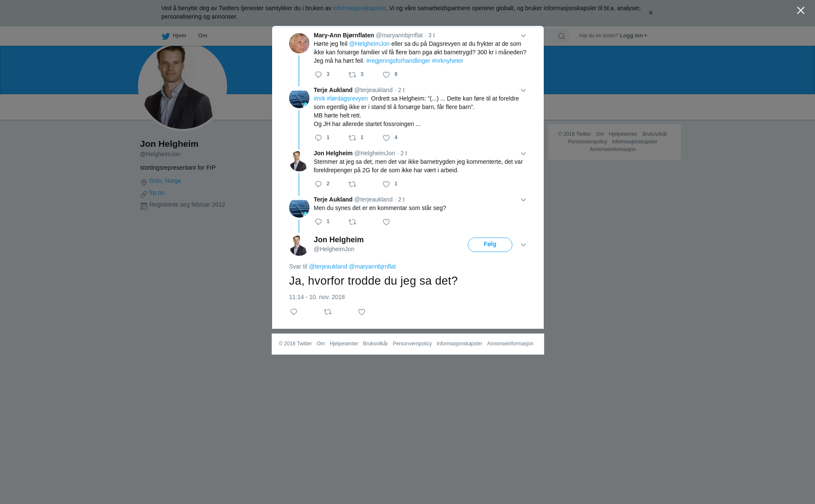Retweet the main Jon Helgheim tweet
Image resolution: width=815 pixels, height=504 pixels.
(328, 312)
